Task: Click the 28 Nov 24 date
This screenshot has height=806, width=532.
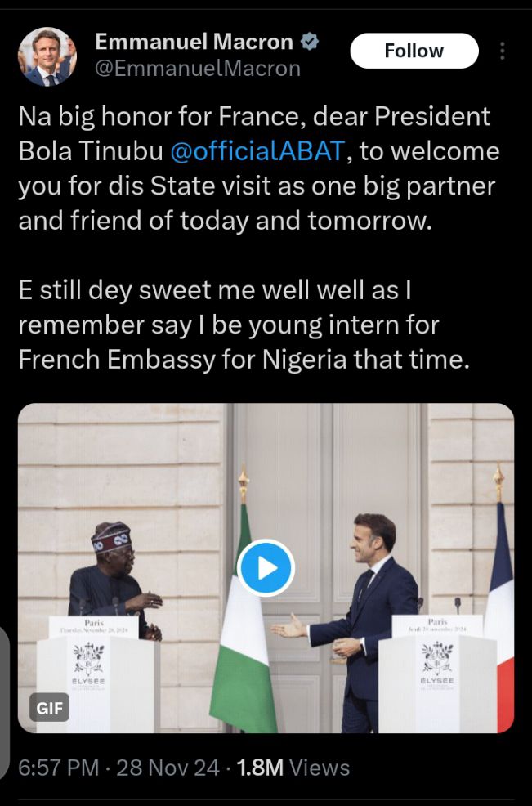Action: [x=168, y=768]
